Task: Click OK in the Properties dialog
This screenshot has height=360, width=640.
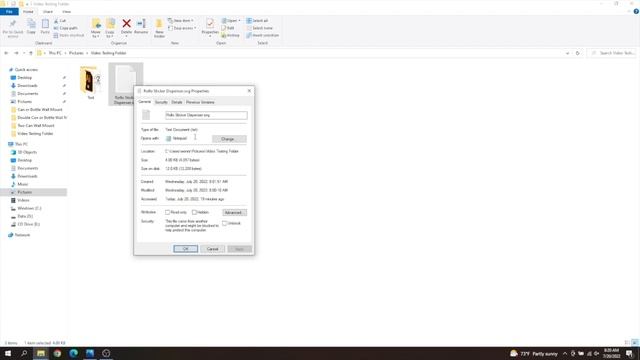Action: point(185,249)
